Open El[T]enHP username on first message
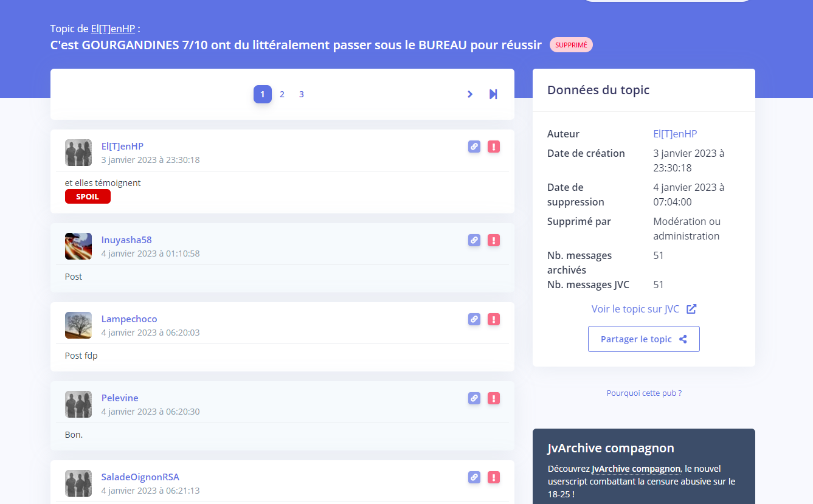 click(122, 146)
